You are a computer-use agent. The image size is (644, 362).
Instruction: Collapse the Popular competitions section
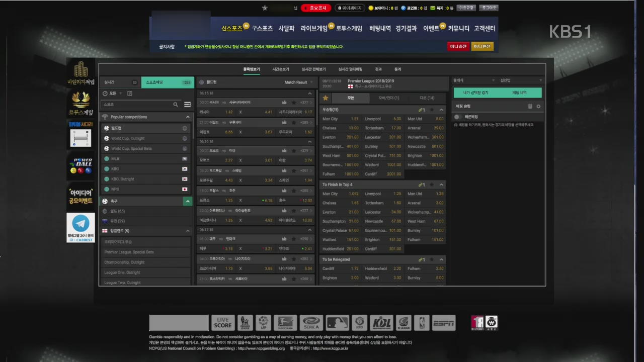tap(188, 117)
